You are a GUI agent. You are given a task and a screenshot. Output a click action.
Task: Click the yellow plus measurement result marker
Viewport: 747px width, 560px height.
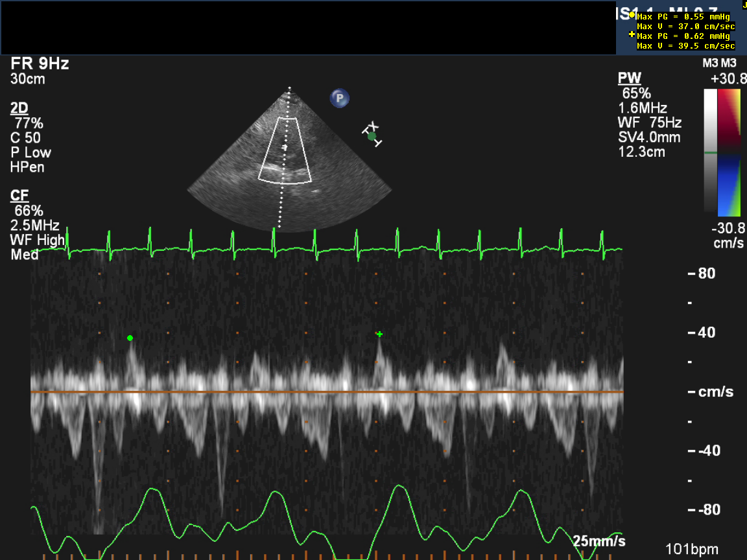[632, 34]
